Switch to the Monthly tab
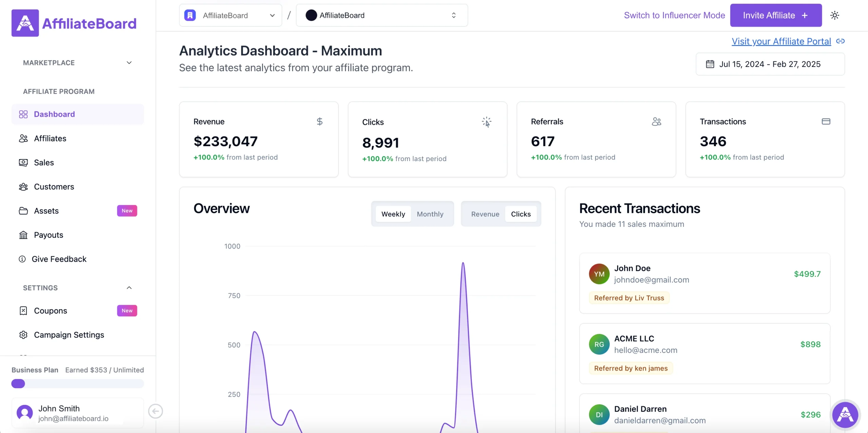 pyautogui.click(x=430, y=214)
